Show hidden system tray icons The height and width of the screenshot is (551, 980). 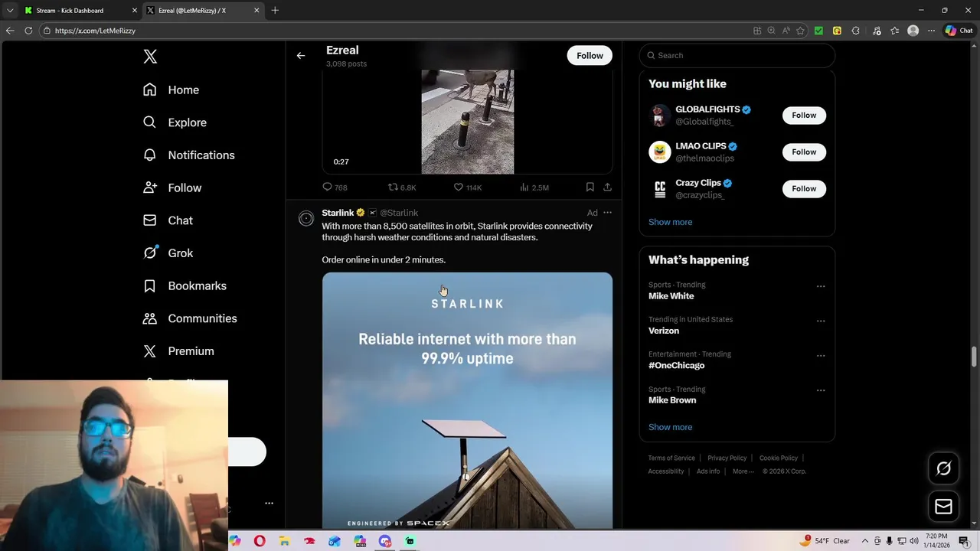point(866,541)
